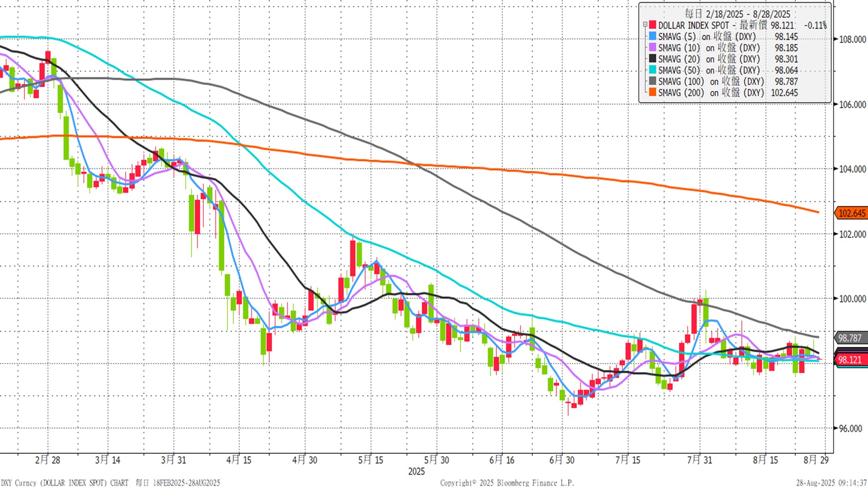Collapse the DOLLAR INDEX SPOT legend tree
The width and height of the screenshot is (868, 488).
[x=645, y=25]
